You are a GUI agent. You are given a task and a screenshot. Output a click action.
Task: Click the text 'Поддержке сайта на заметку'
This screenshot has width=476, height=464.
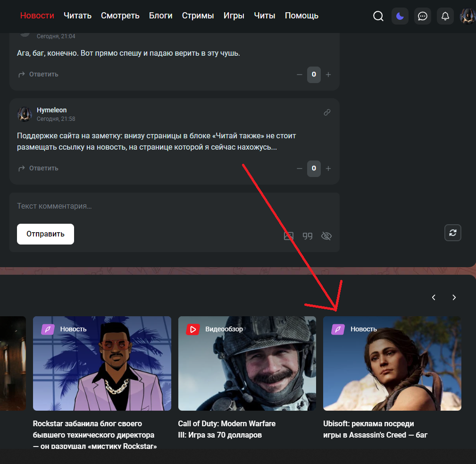point(69,136)
